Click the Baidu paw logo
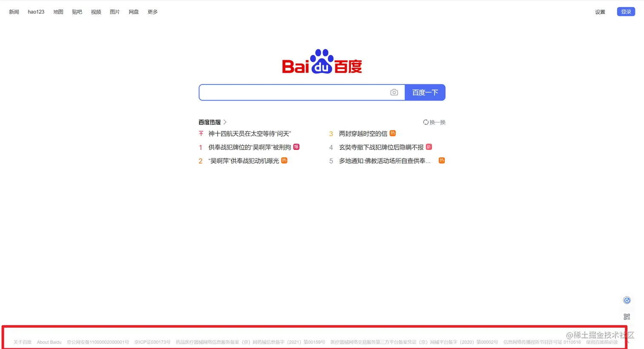 [322, 62]
